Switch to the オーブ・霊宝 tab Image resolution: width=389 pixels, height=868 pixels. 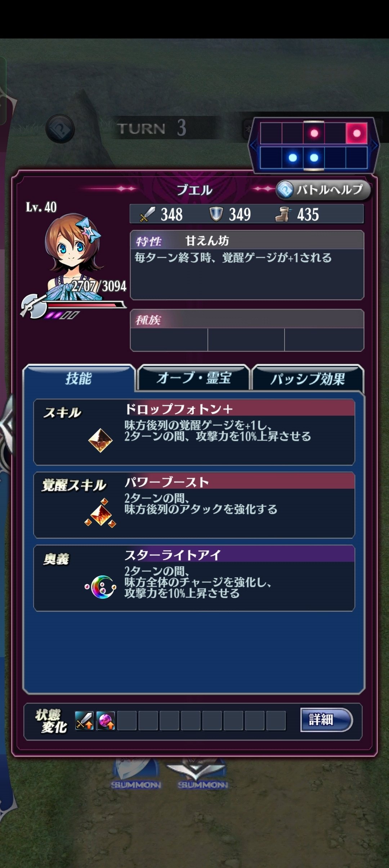tap(194, 378)
